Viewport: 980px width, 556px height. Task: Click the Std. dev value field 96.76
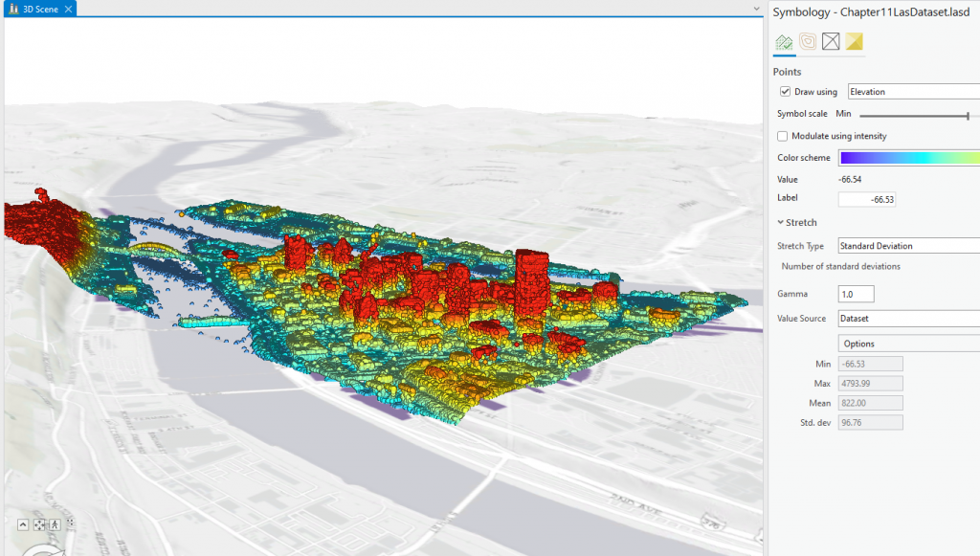(x=870, y=422)
